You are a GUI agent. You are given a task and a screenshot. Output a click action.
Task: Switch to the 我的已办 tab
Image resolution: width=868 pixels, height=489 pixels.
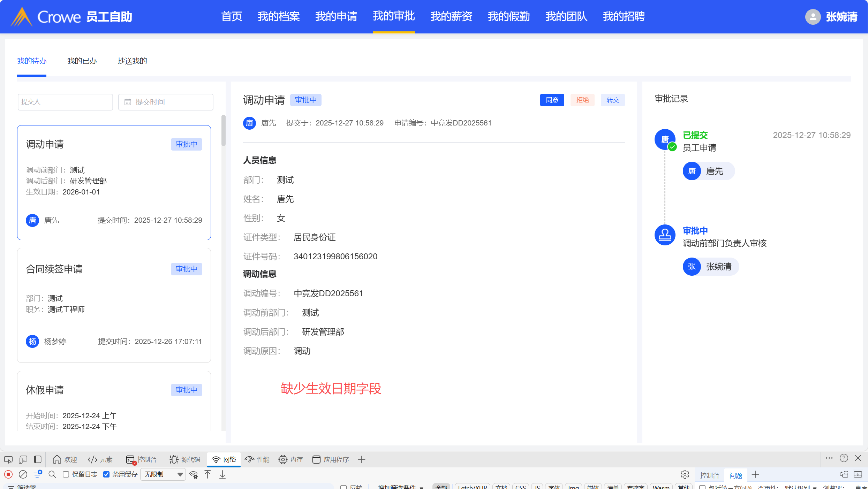coord(82,61)
